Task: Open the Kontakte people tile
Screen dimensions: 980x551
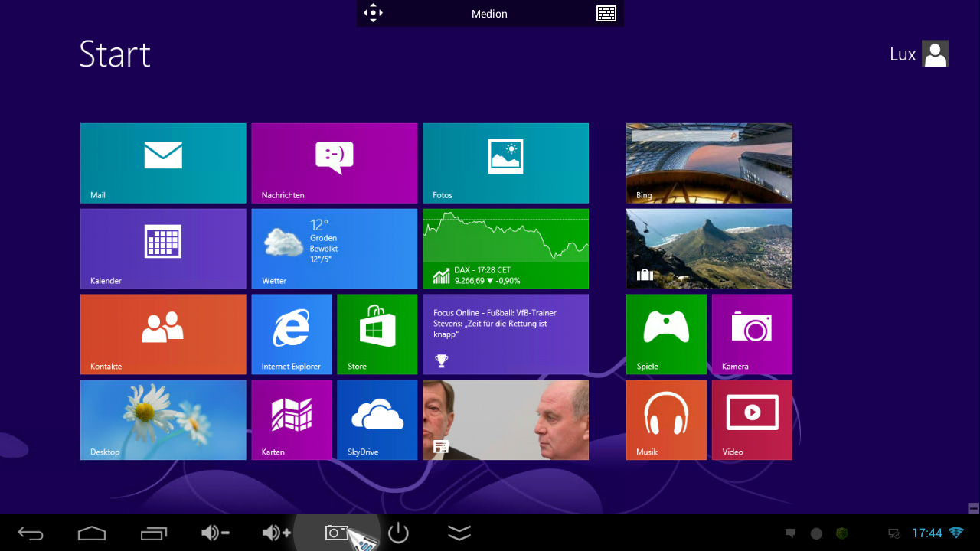Action: pyautogui.click(x=163, y=334)
